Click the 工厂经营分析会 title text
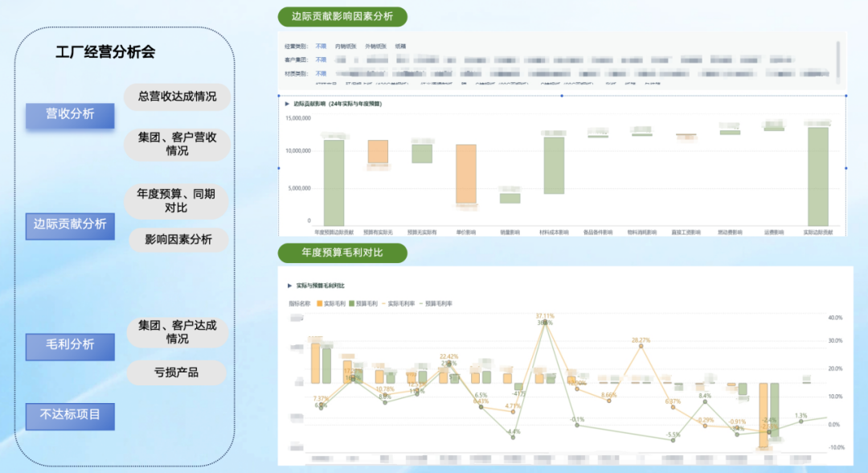The width and height of the screenshot is (868, 473). click(x=105, y=52)
